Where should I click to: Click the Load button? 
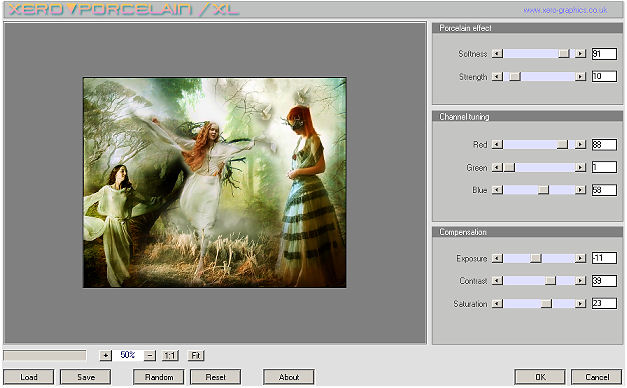click(x=28, y=377)
